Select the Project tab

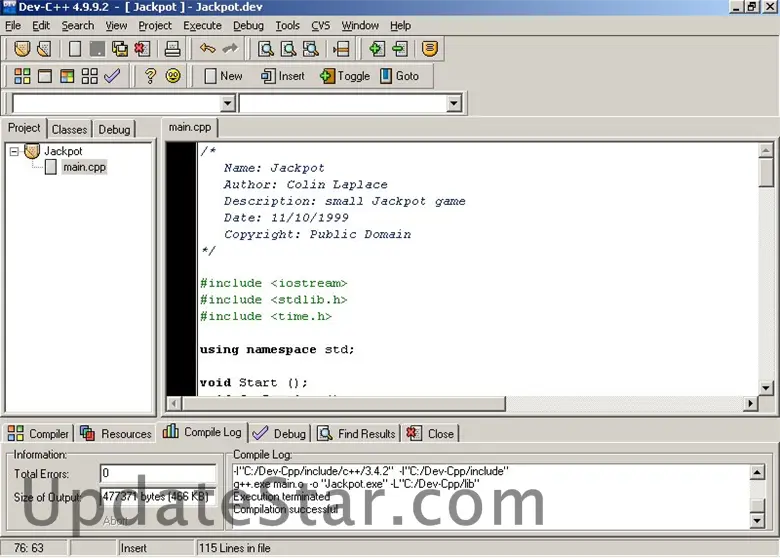click(x=24, y=128)
